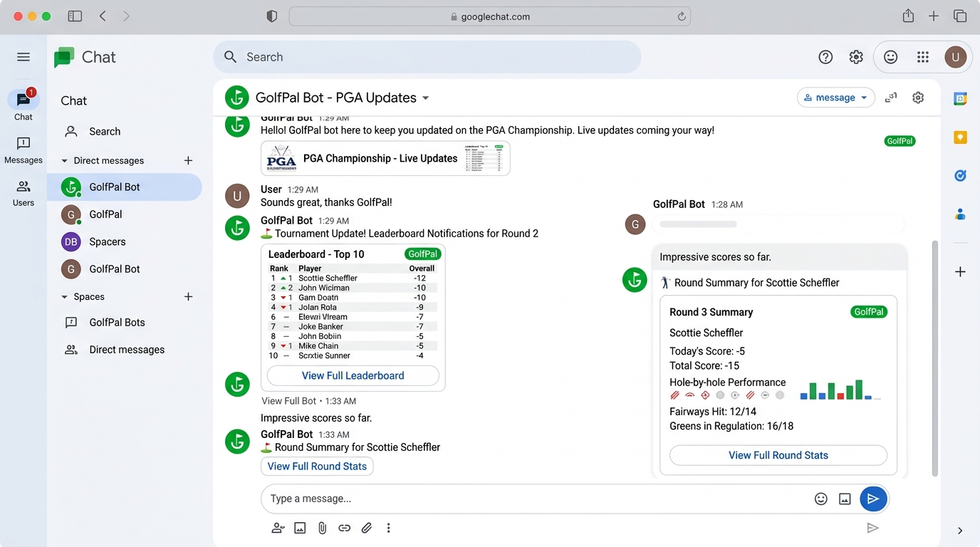The image size is (980, 547).
Task: Open Tasks in the side panel
Action: coord(960,175)
